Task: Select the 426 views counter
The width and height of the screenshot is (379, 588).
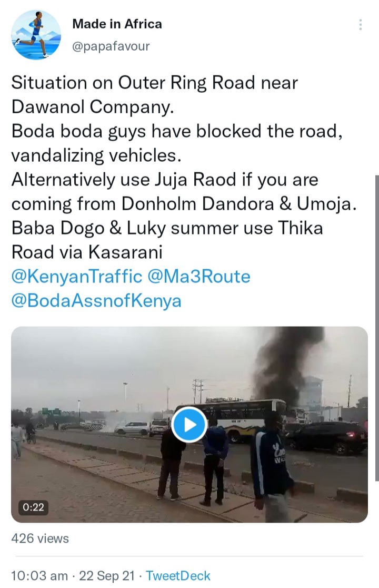Action: [40, 538]
